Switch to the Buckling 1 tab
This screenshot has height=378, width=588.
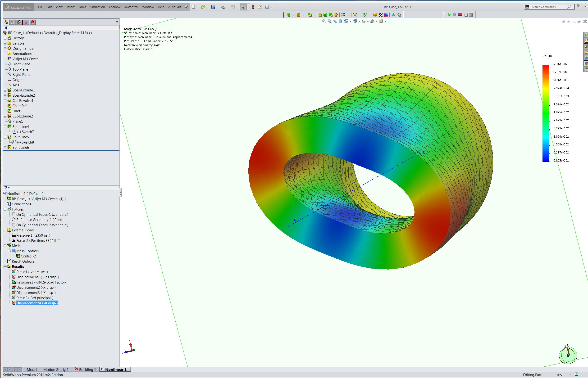click(86, 369)
